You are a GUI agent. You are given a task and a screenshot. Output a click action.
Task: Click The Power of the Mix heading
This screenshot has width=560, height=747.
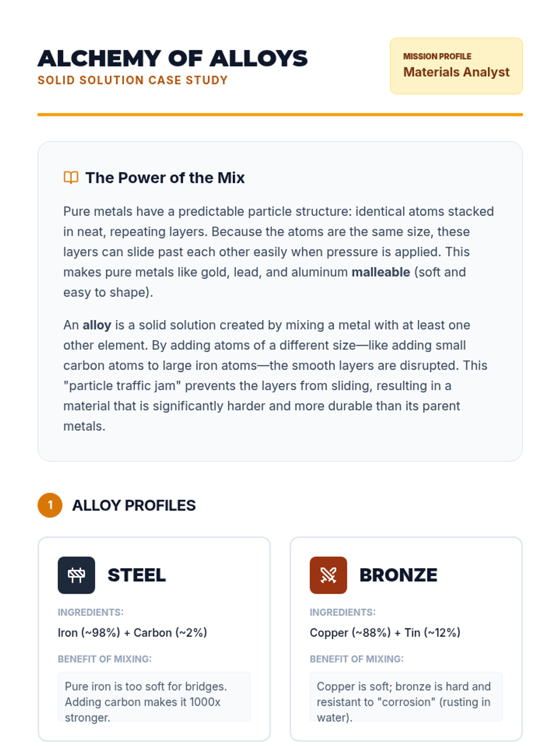(165, 178)
